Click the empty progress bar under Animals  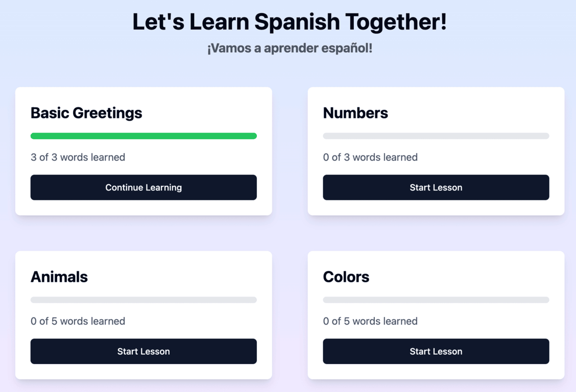(143, 300)
